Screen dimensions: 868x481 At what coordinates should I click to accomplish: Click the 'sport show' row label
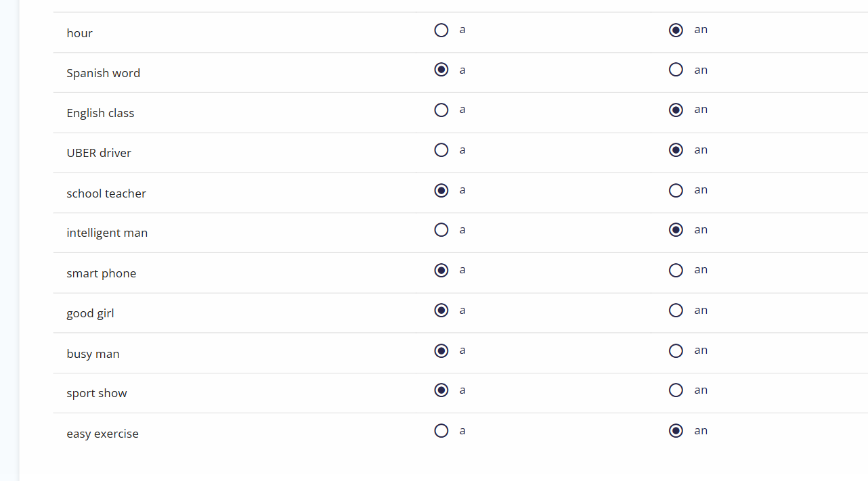(97, 393)
